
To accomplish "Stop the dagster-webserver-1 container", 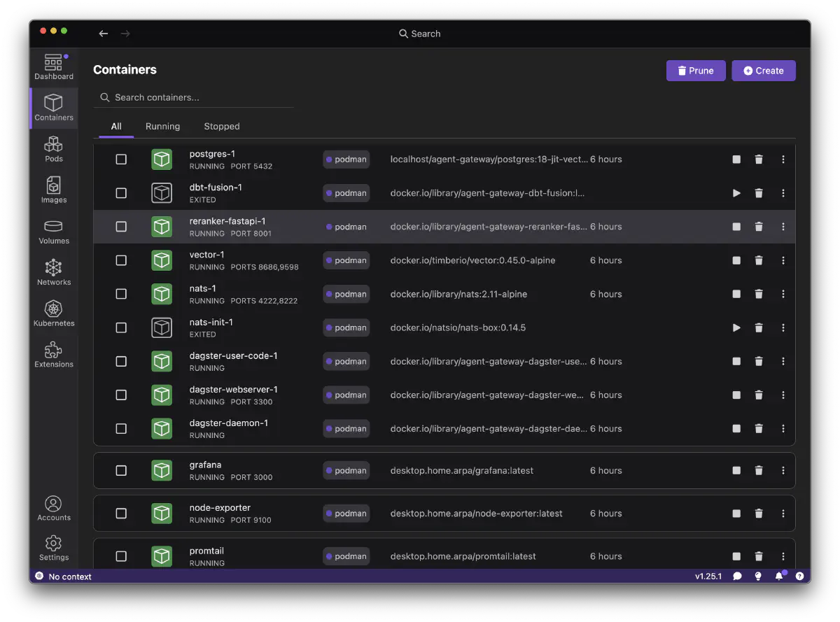I will click(736, 395).
